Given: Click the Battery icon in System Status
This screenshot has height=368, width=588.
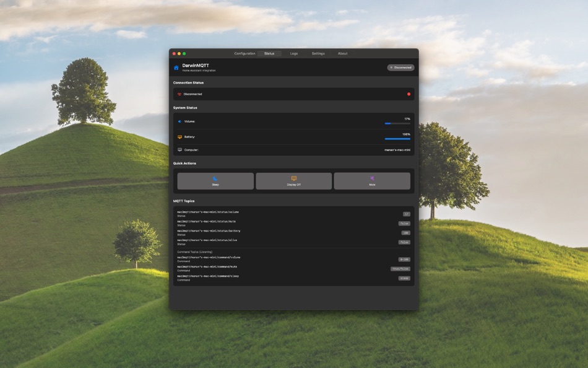Looking at the screenshot, I should (x=179, y=135).
